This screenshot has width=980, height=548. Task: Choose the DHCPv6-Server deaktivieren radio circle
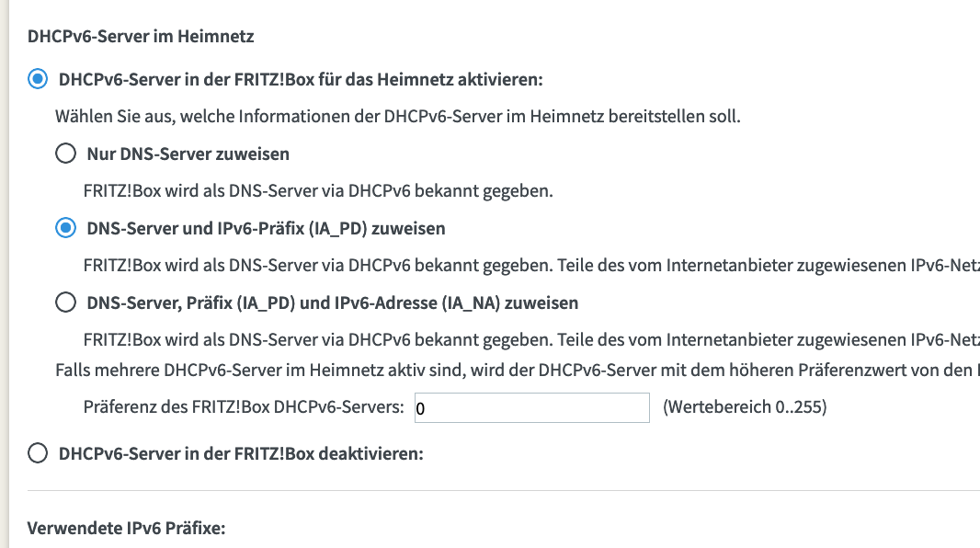[x=38, y=453]
